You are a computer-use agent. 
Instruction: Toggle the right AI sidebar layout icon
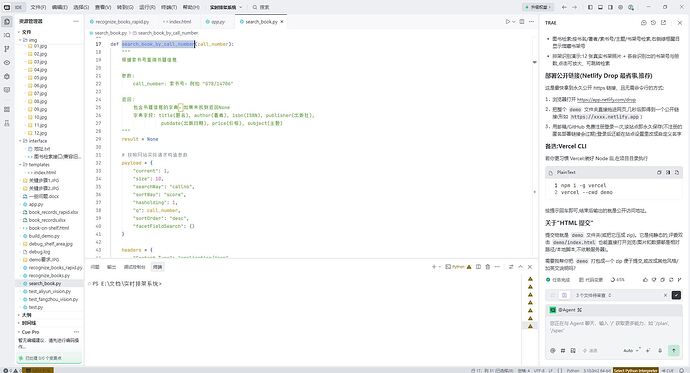pyautogui.click(x=610, y=7)
